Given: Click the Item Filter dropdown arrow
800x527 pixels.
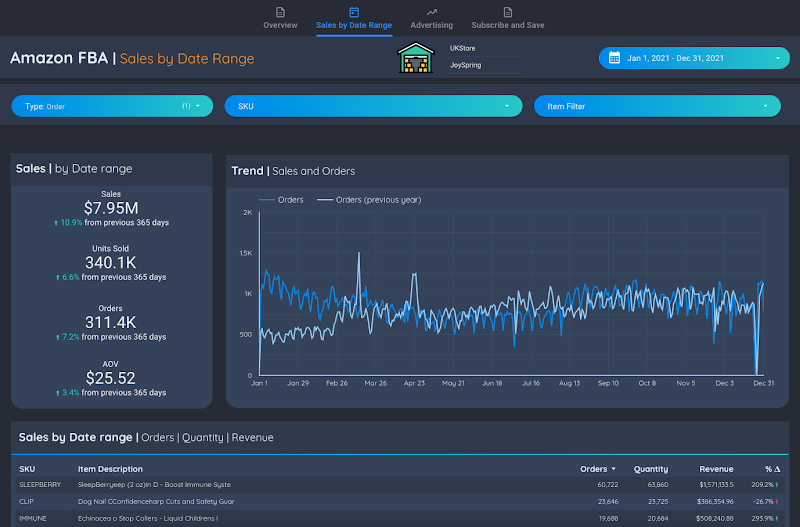Looking at the screenshot, I should 765,106.
